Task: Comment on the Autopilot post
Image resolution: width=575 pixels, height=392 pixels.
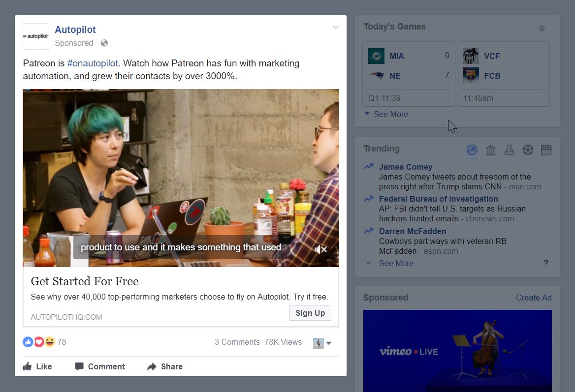Action: (100, 367)
